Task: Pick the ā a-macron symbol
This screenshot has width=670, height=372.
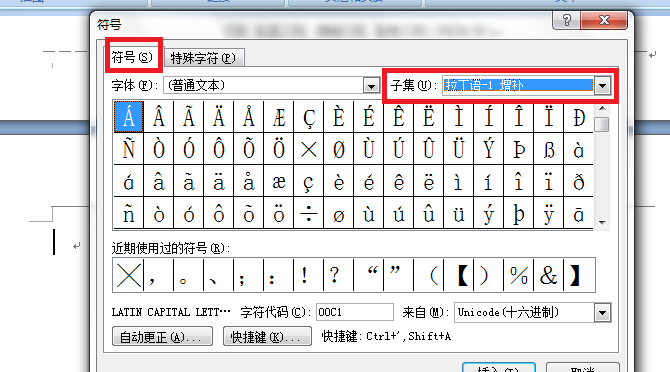Action: coord(579,213)
